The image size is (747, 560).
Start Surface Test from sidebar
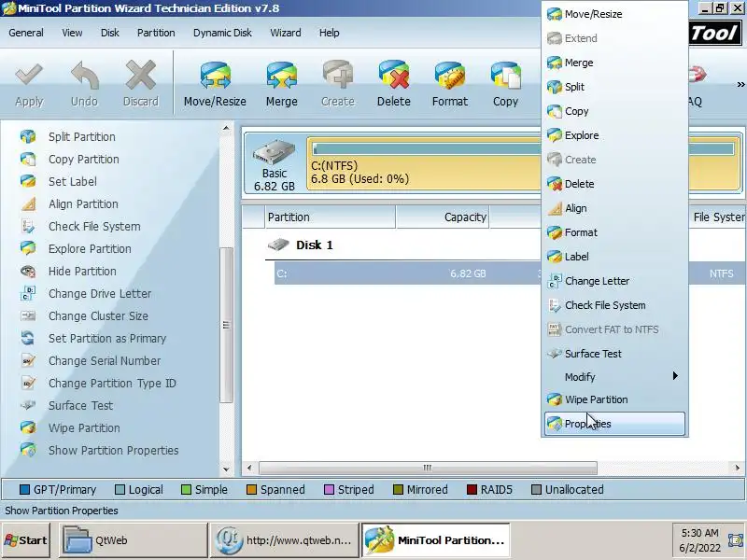click(x=80, y=405)
